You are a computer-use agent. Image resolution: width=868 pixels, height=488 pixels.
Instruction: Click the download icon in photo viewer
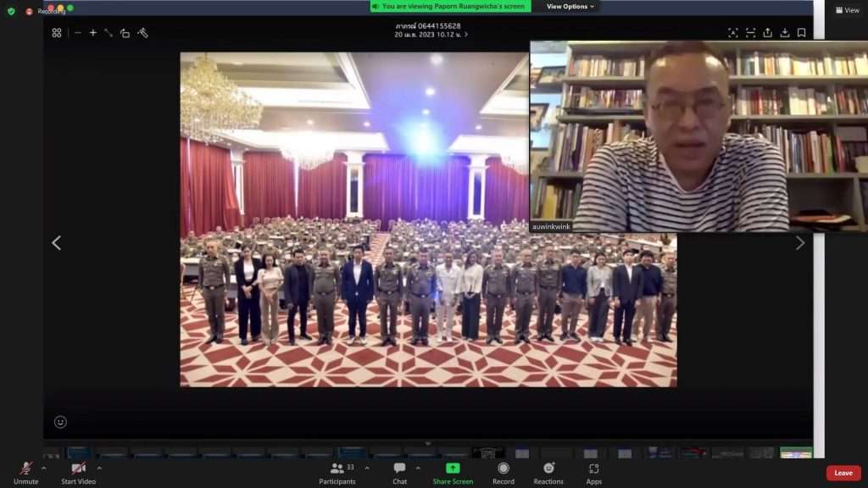point(785,33)
